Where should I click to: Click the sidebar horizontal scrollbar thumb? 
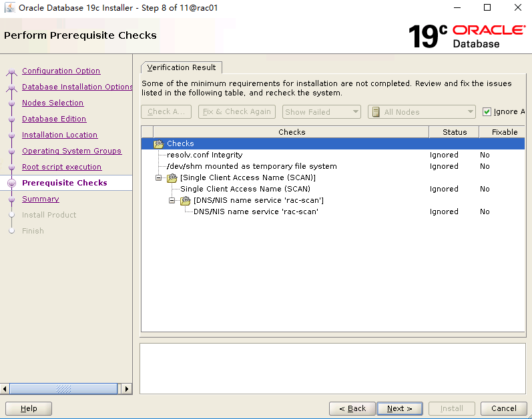(63, 389)
